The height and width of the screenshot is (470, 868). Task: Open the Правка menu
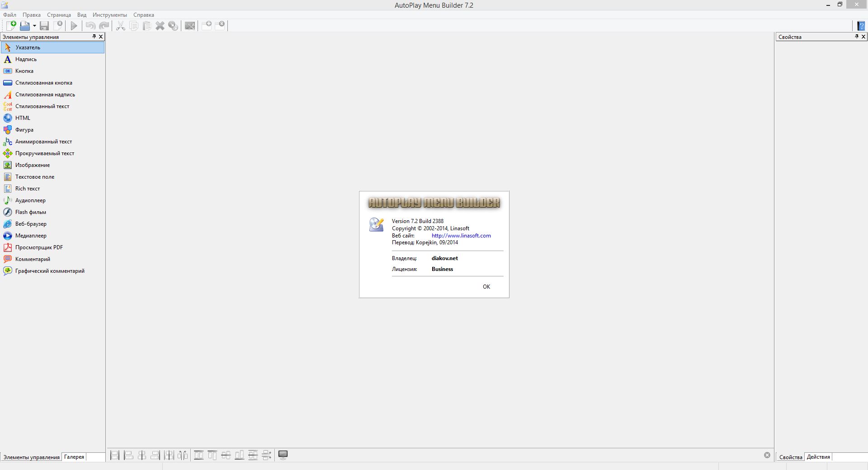32,15
